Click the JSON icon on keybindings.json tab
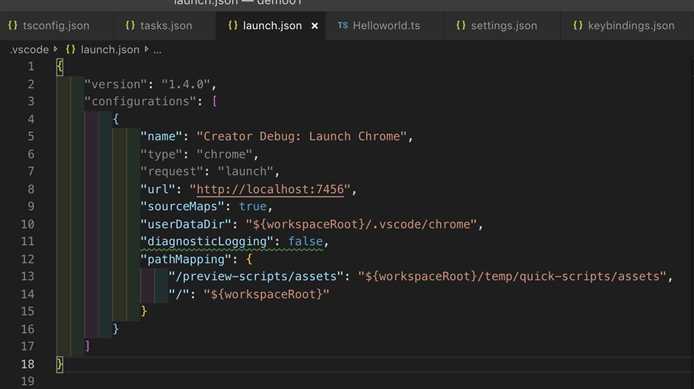This screenshot has height=389, width=694. (x=578, y=26)
